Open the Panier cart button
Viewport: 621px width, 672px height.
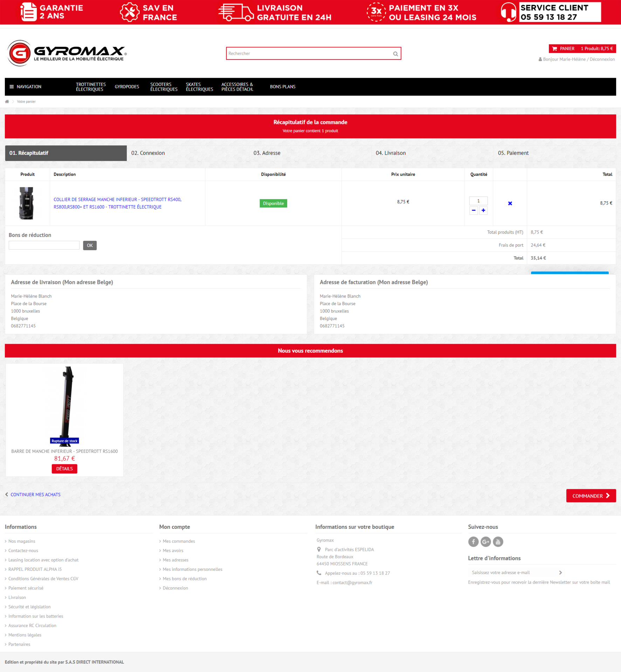coord(582,49)
